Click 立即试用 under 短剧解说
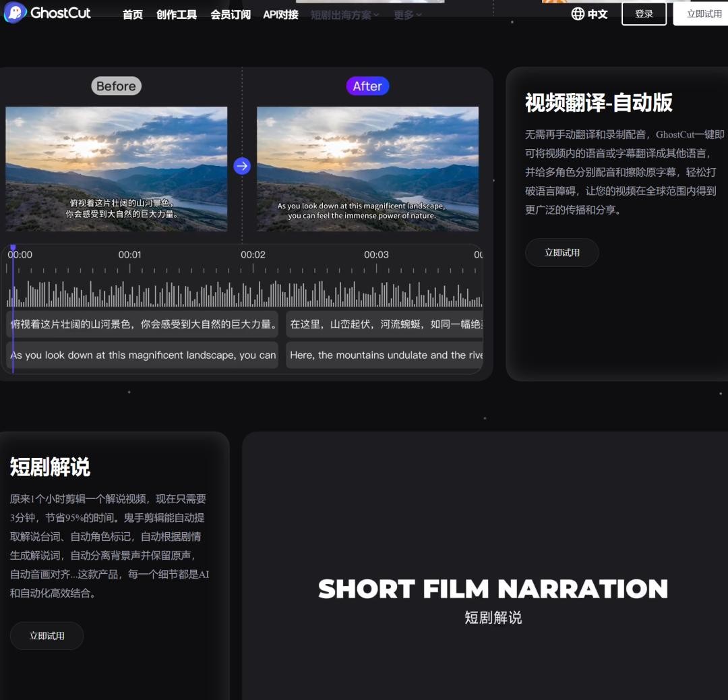This screenshot has width=728, height=700. [47, 636]
